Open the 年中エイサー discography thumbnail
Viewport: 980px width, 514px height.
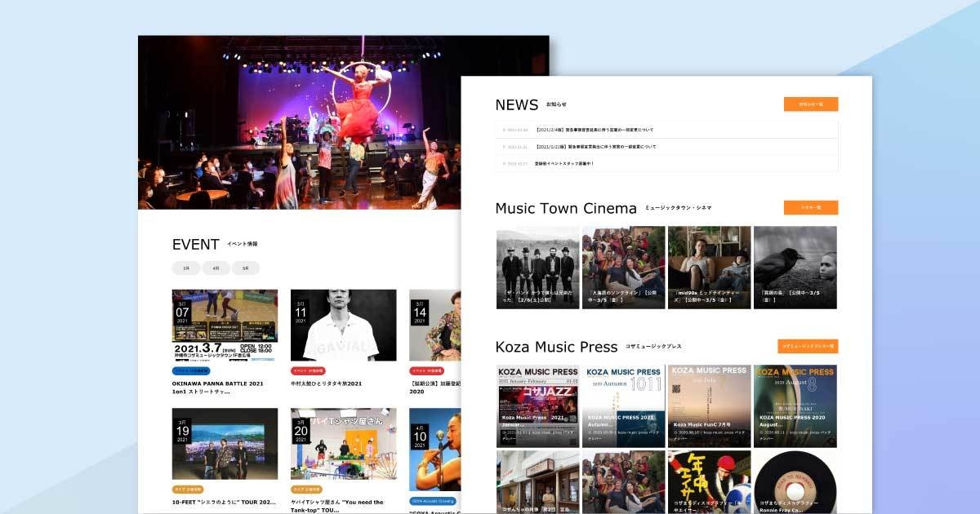tap(710, 482)
